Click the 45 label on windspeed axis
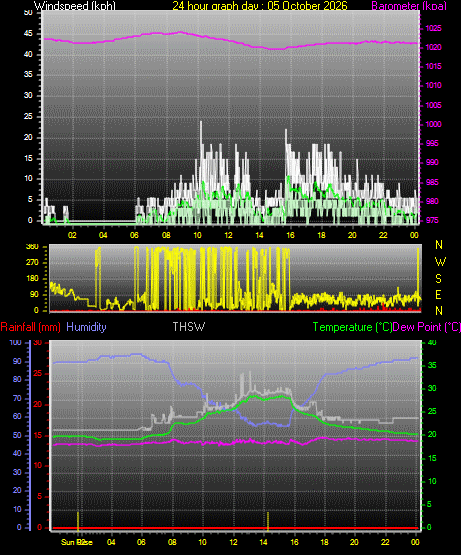 (x=28, y=34)
